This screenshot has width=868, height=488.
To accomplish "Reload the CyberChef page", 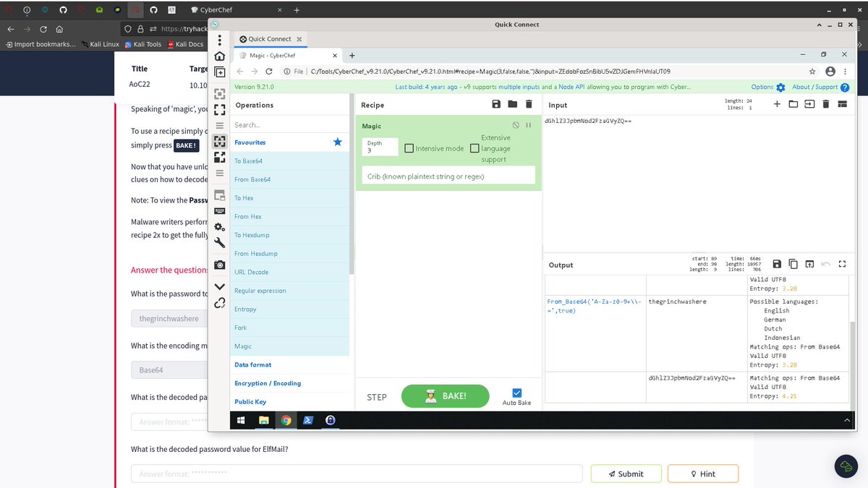I will (x=269, y=72).
